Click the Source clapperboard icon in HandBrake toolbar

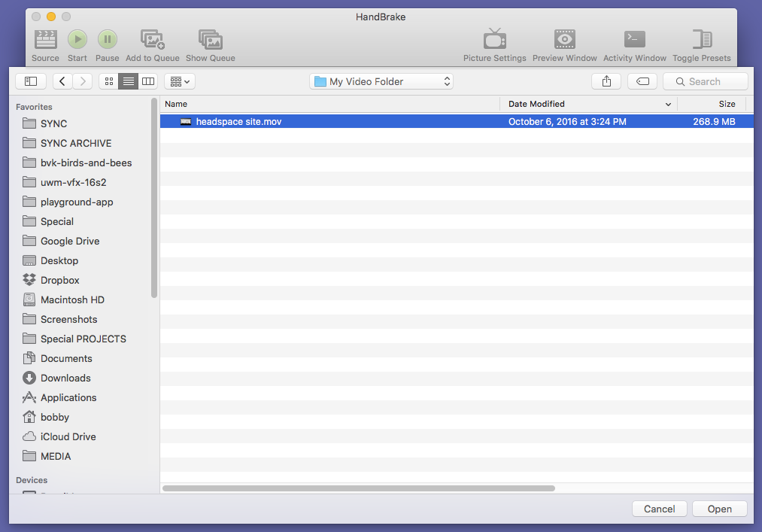[45, 39]
